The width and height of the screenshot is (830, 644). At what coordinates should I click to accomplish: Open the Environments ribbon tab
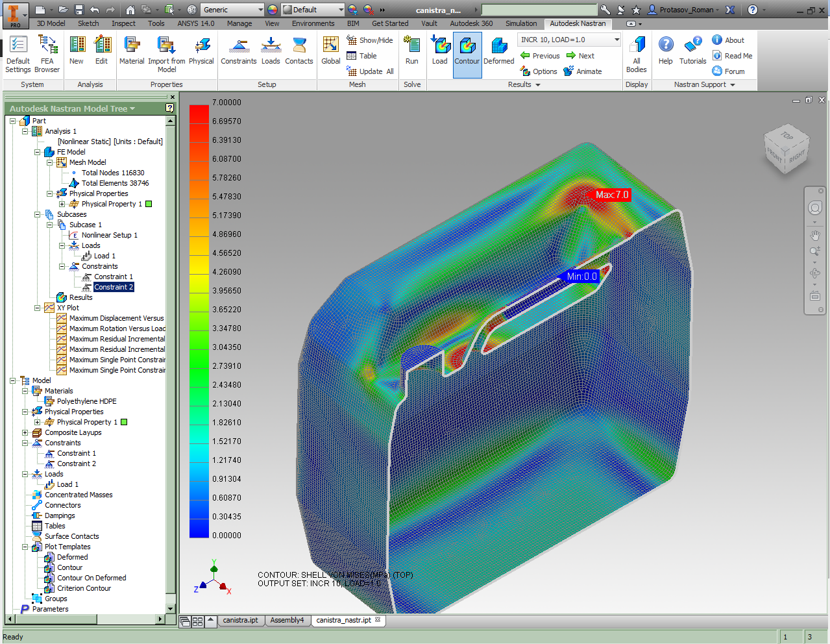[x=313, y=23]
